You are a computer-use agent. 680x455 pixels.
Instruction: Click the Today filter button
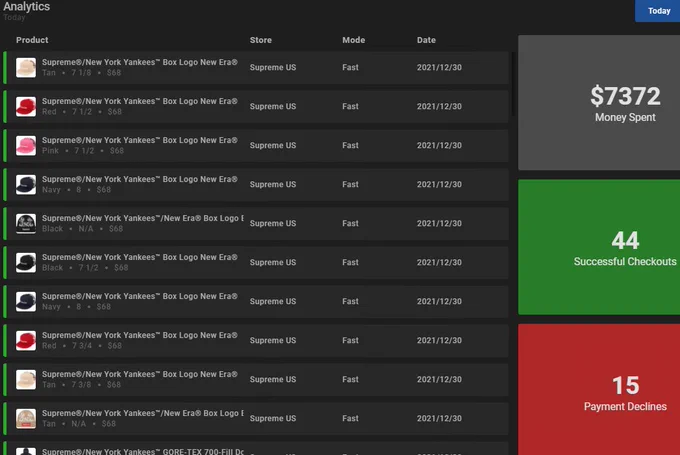[657, 11]
